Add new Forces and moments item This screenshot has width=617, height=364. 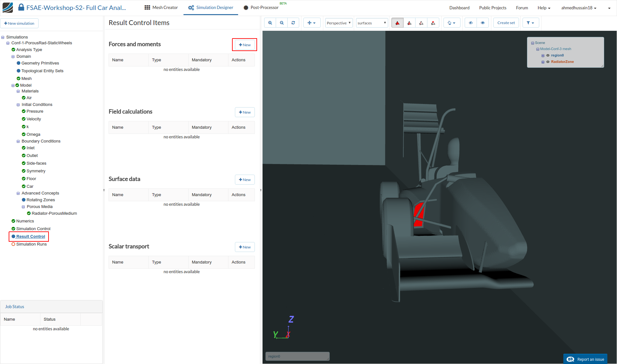[x=245, y=45]
